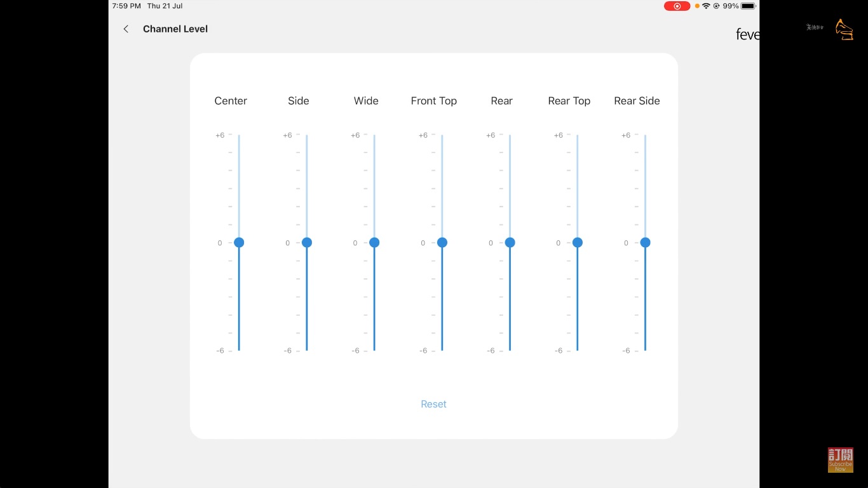Set Rear Side level to -6 mark
Image resolution: width=868 pixels, height=488 pixels.
[645, 349]
